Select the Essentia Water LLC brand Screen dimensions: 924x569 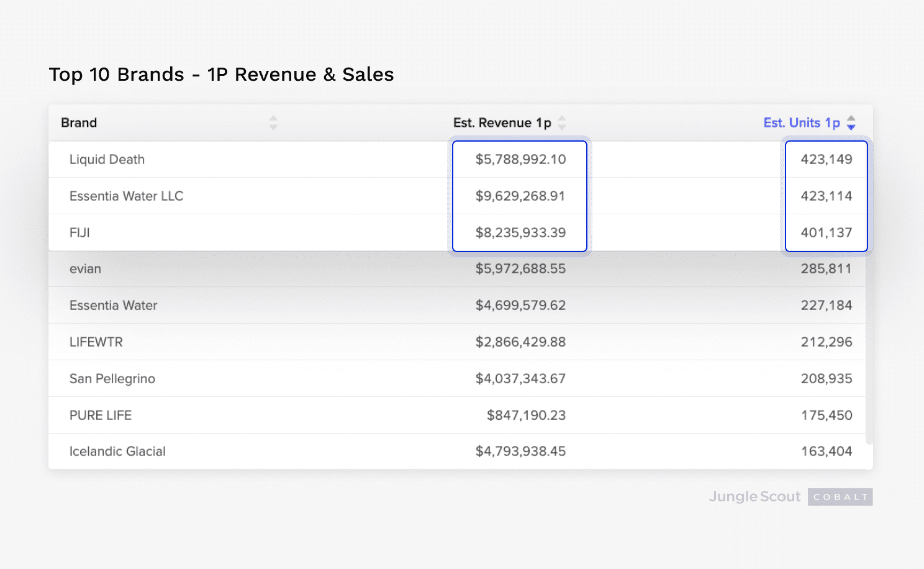[x=127, y=196]
